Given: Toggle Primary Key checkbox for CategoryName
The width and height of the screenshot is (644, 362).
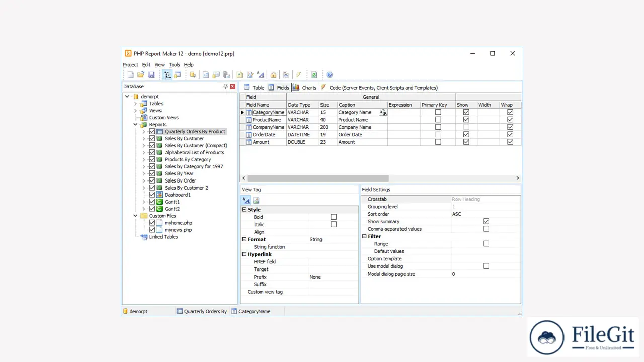Looking at the screenshot, I should tap(438, 112).
